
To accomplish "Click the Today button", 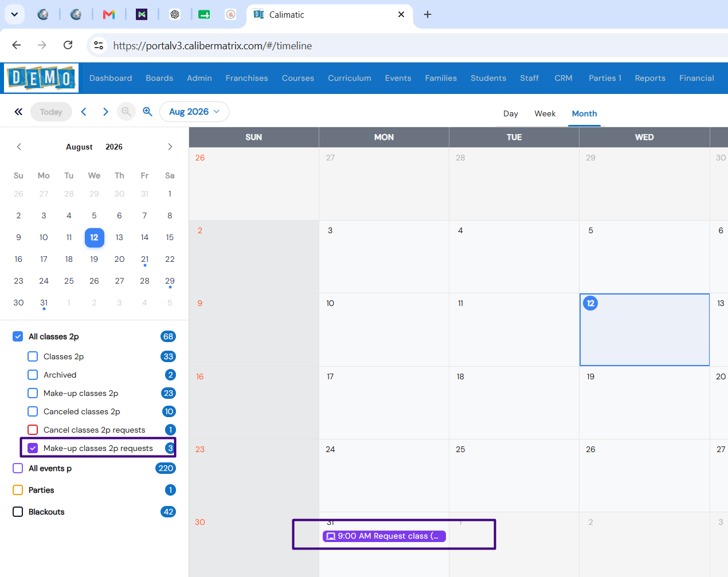I will pos(51,112).
